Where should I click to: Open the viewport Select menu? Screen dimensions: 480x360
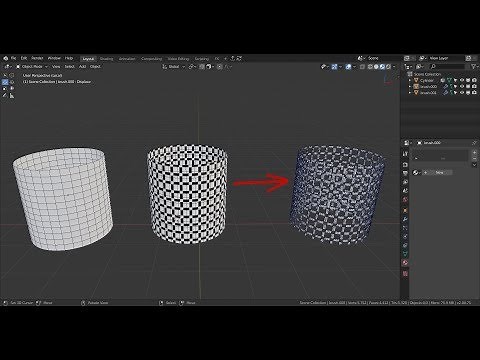(69, 67)
